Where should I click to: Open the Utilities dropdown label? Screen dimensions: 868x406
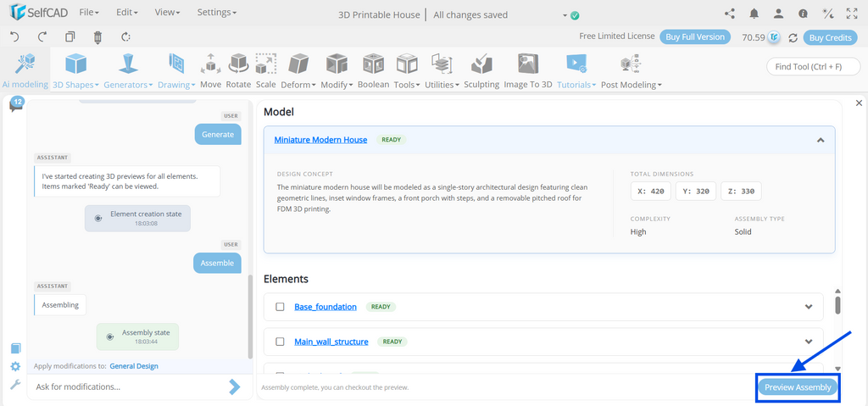[x=442, y=85]
